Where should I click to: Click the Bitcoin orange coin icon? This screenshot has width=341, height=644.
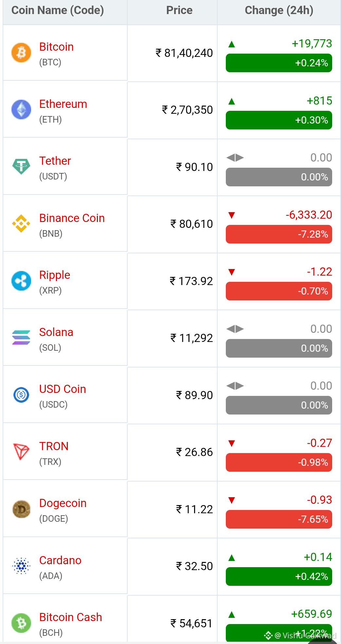21,53
